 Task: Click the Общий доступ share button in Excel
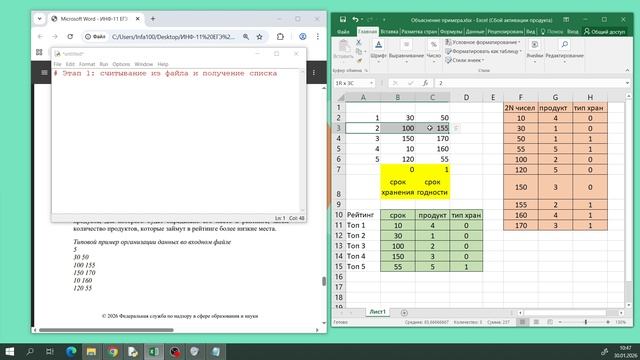pos(604,31)
